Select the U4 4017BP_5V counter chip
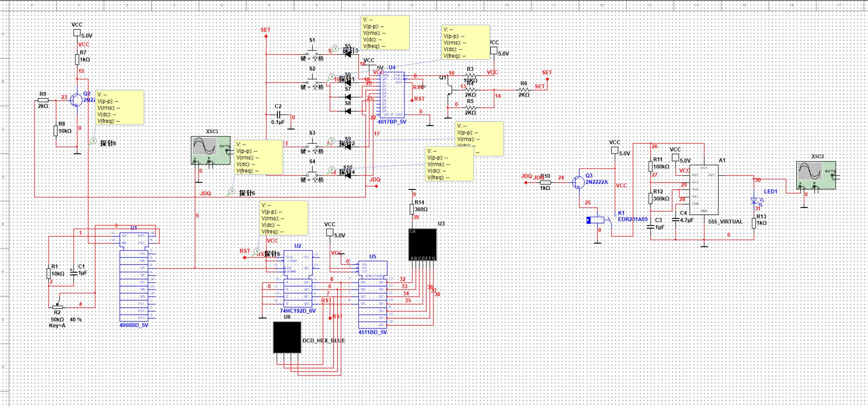Screen dimensions: 868x407 [x=393, y=95]
